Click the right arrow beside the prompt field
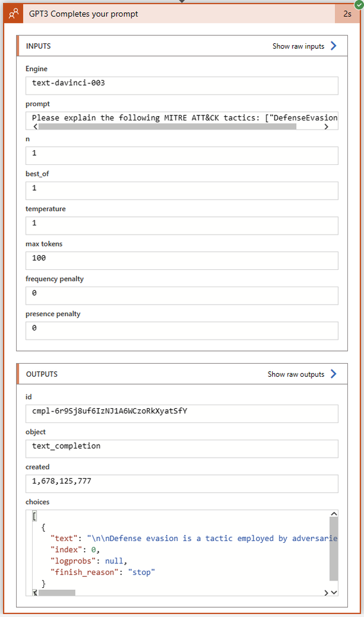 (328, 125)
